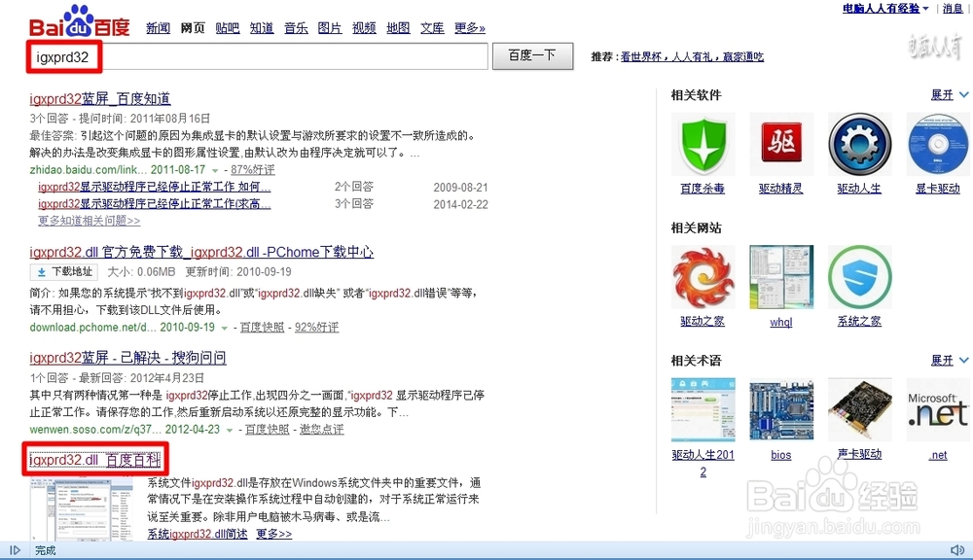Toggle the speaker icon in status bar
The image size is (973, 560).
tap(956, 550)
